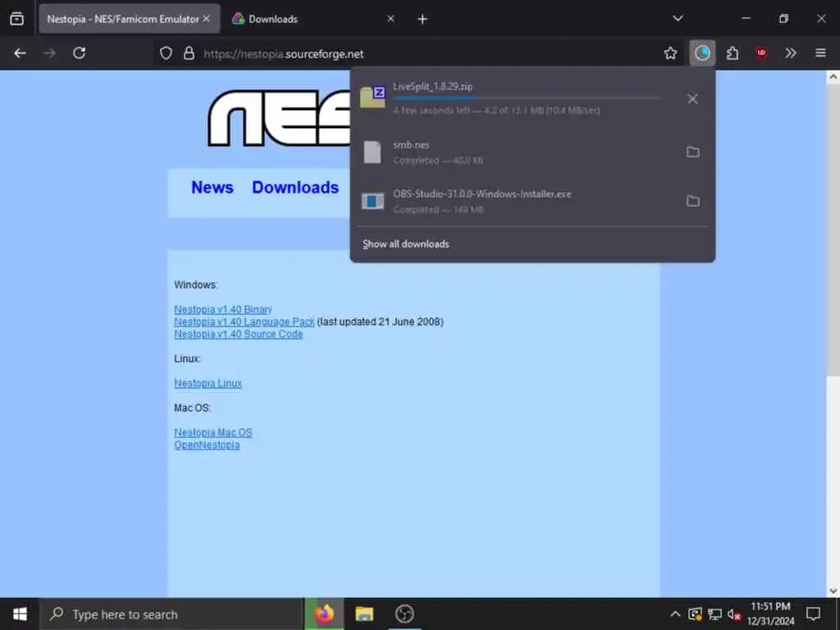
Task: Open File Explorer from the taskbar
Action: point(364,614)
